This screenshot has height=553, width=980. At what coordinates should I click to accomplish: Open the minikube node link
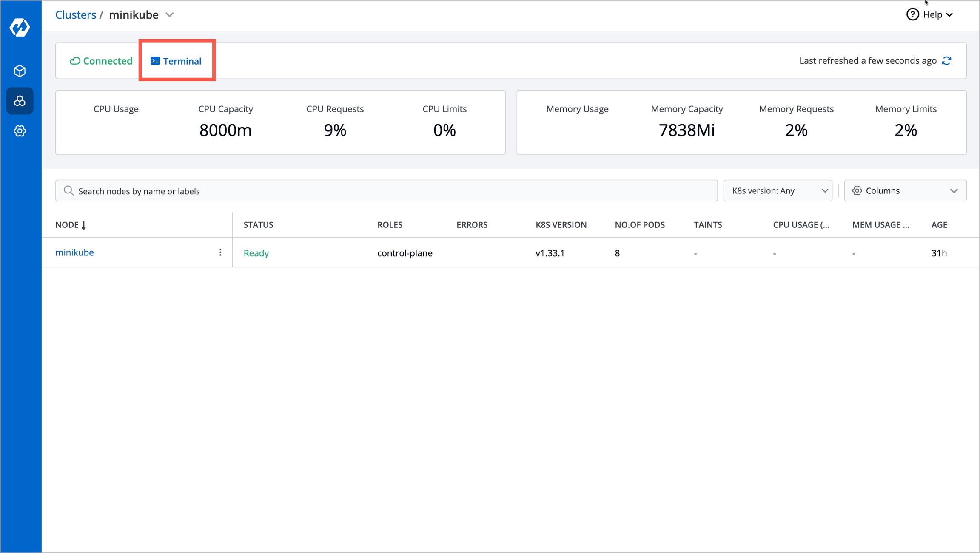coord(74,252)
